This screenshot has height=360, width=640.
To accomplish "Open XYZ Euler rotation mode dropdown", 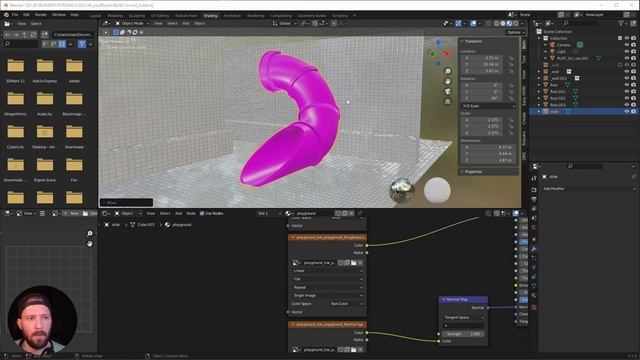I will pyautogui.click(x=488, y=106).
